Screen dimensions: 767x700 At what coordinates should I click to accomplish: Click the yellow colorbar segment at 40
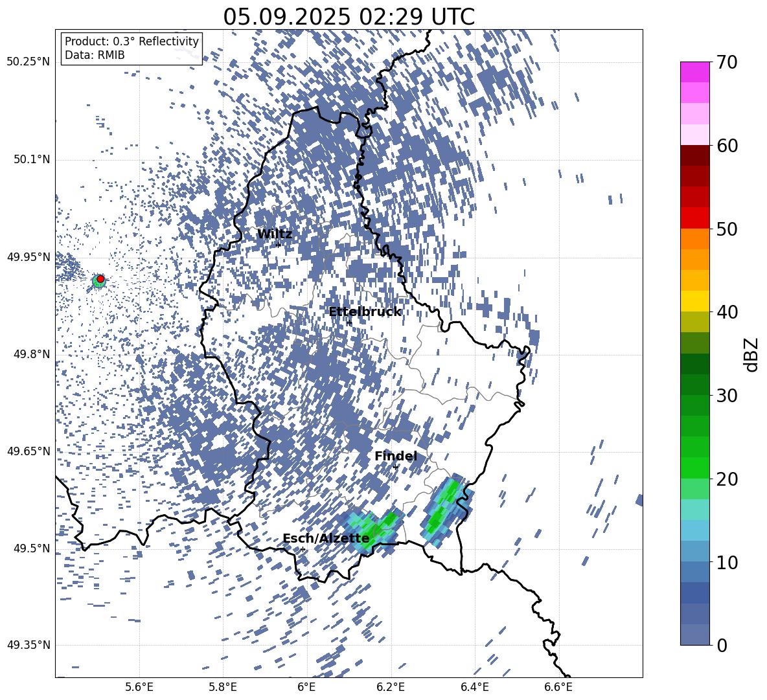695,300
